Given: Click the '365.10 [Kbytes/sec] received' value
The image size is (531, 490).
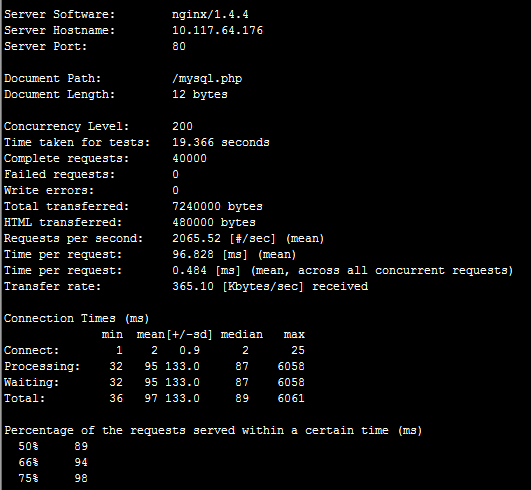Looking at the screenshot, I should point(270,287).
